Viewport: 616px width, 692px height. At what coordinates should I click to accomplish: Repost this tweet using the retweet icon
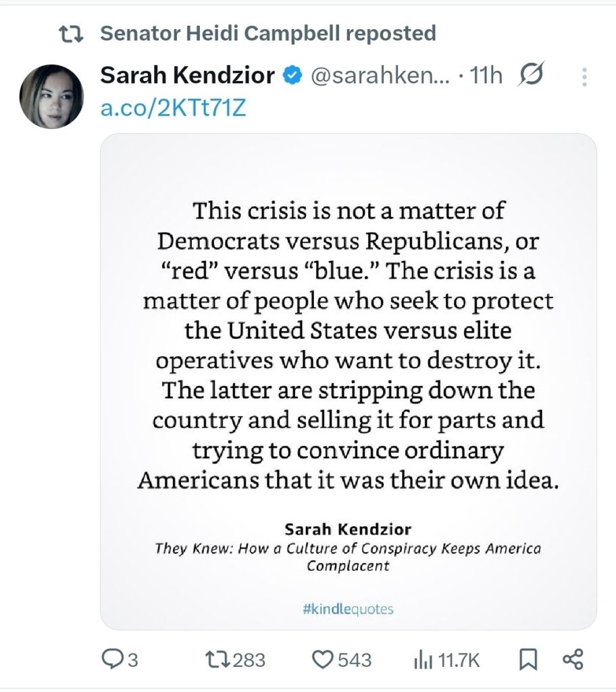217,660
